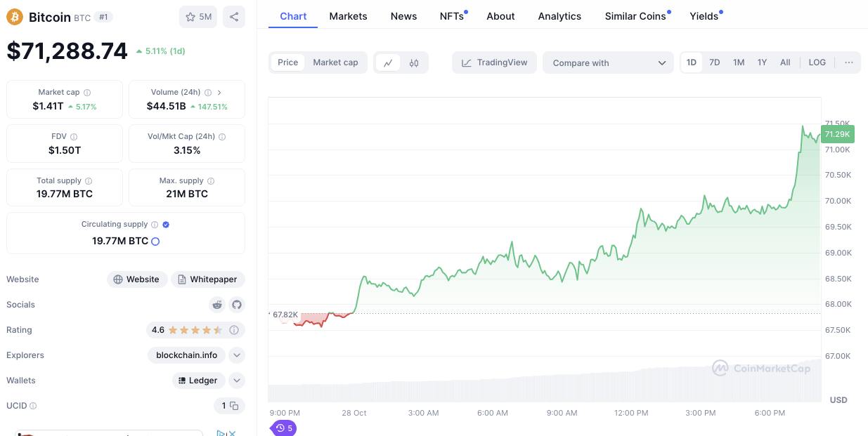Open Bitcoin's GitHub social link

click(x=237, y=305)
